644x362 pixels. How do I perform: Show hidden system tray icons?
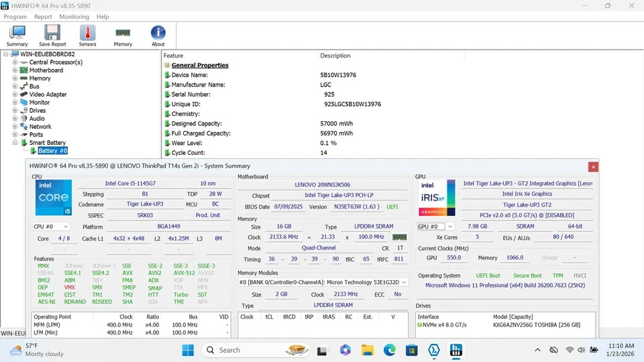coord(537,350)
